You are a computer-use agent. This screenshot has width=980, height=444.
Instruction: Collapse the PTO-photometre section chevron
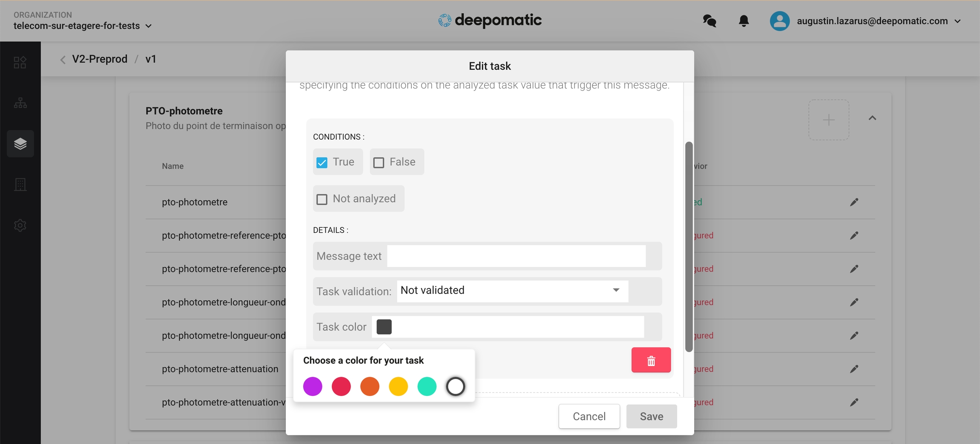pos(872,118)
